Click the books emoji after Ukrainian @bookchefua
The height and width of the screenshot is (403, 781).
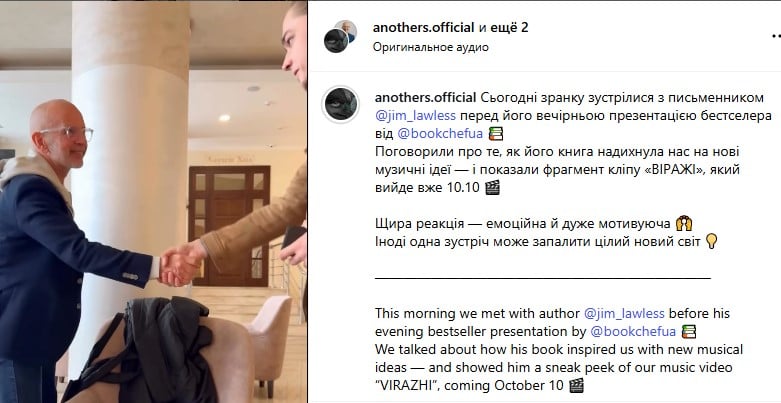click(x=496, y=134)
